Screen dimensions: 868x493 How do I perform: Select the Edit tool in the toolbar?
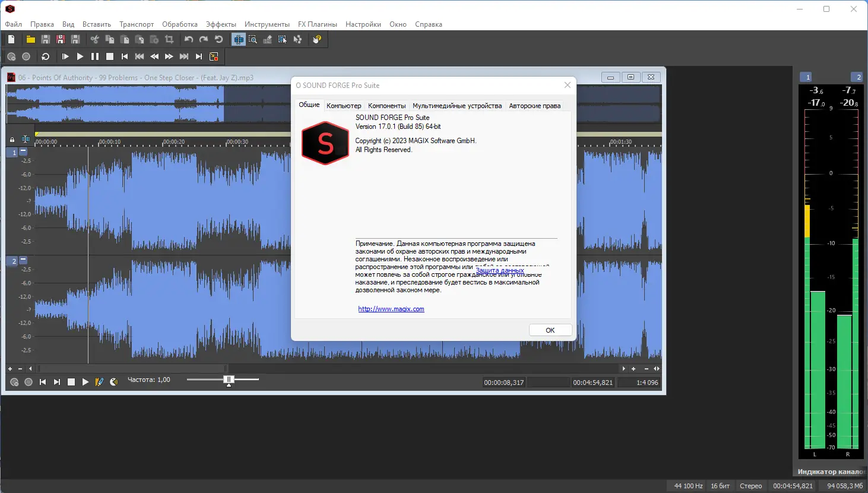239,39
